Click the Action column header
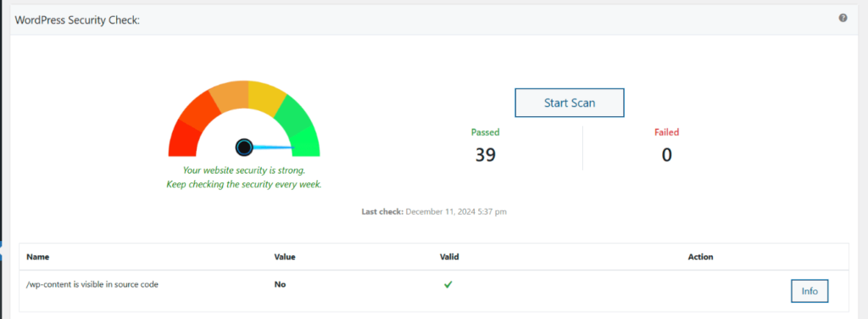Viewport: 868px width, 319px height. tap(700, 257)
